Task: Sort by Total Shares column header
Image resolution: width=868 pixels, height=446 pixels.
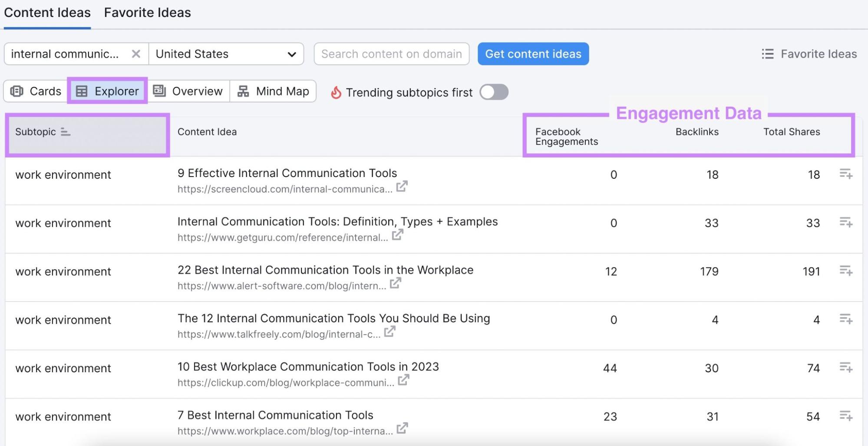Action: point(792,132)
